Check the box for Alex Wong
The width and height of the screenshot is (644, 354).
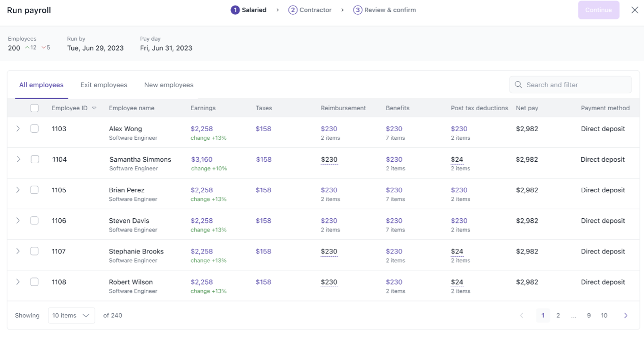[35, 129]
